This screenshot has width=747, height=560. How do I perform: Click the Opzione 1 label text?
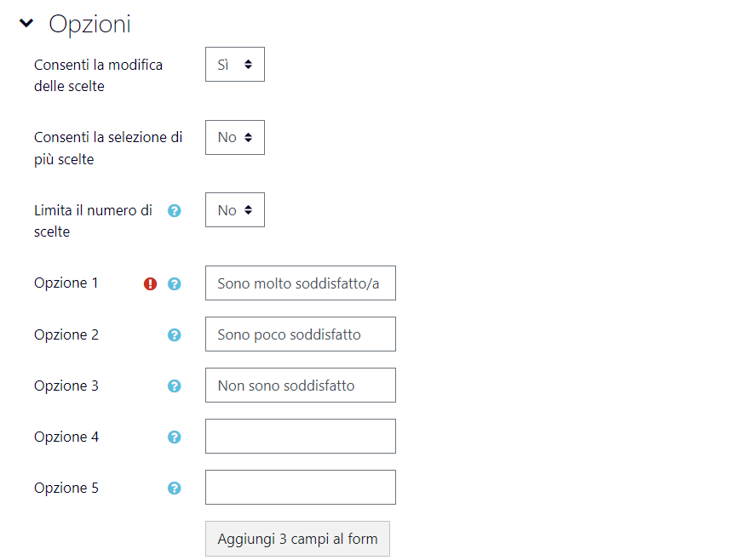click(66, 283)
